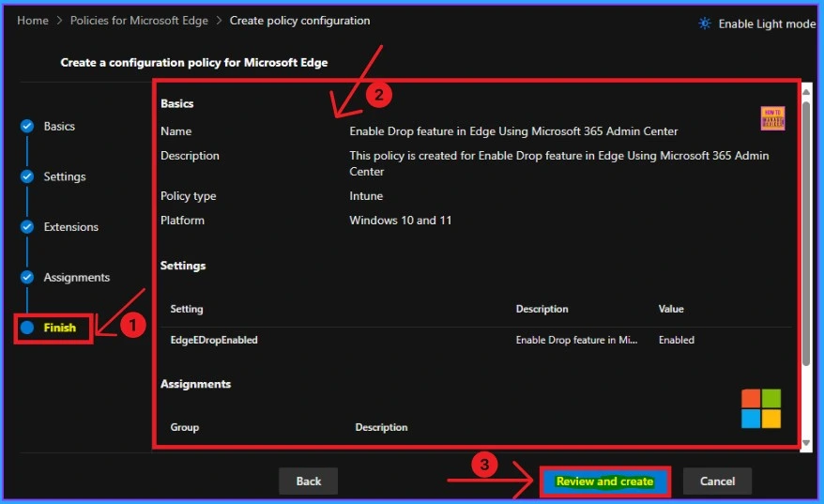
Task: Switch using Enable Light mode
Action: pos(767,23)
